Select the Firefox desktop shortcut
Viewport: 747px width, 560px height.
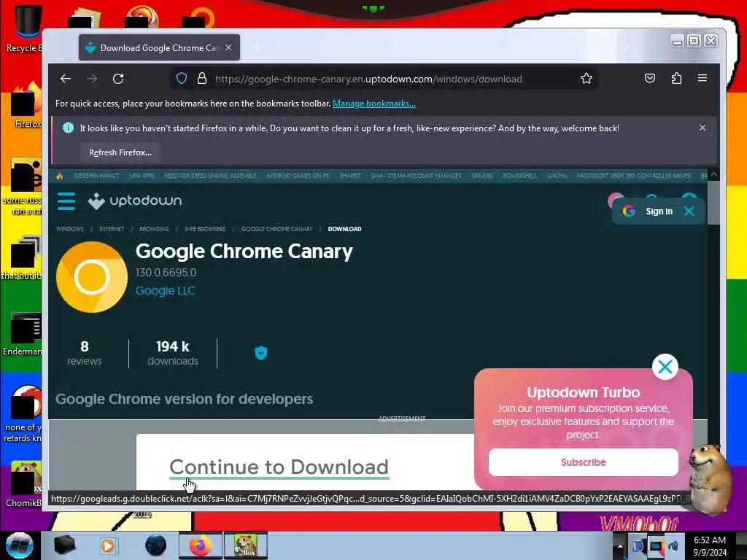[x=26, y=106]
